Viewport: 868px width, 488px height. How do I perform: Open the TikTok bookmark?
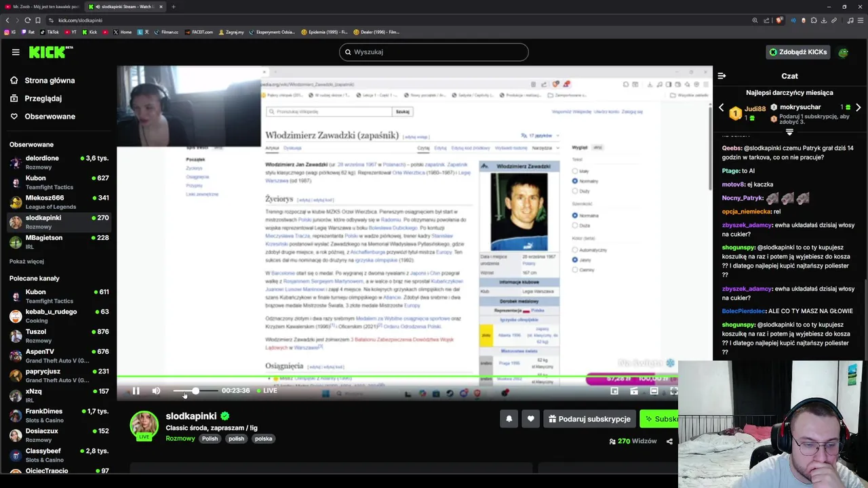coord(50,32)
